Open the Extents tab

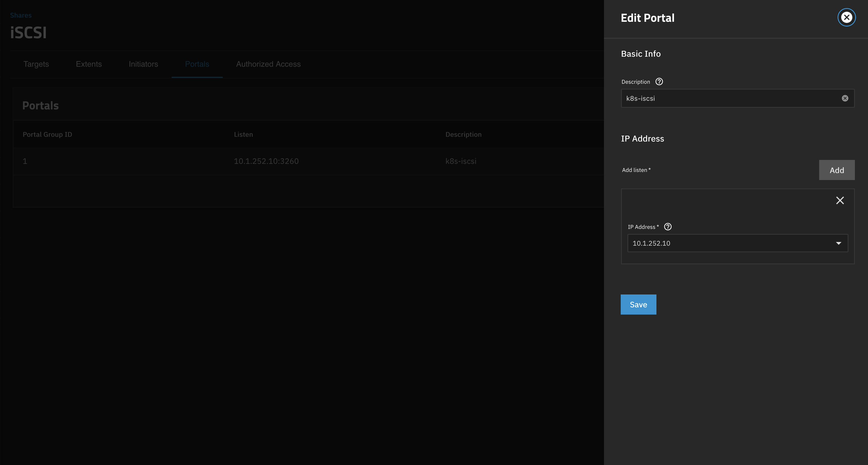[89, 64]
